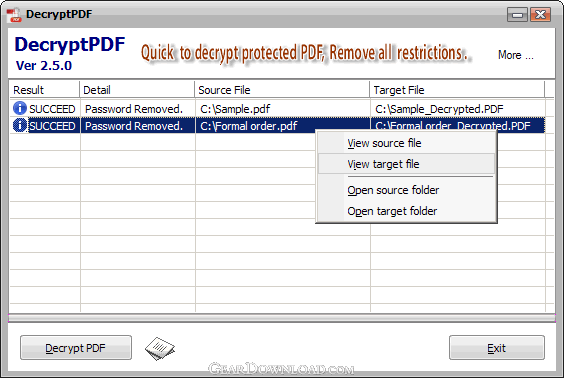Sort by the Result column header
The width and height of the screenshot is (564, 378).
(x=44, y=90)
